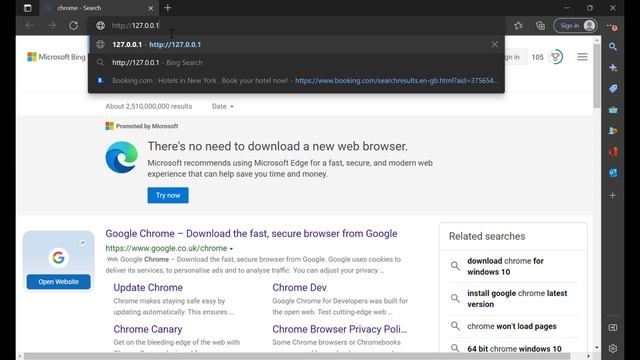The image size is (640, 360).
Task: Open Google Chrome download result title
Action: tap(251, 233)
